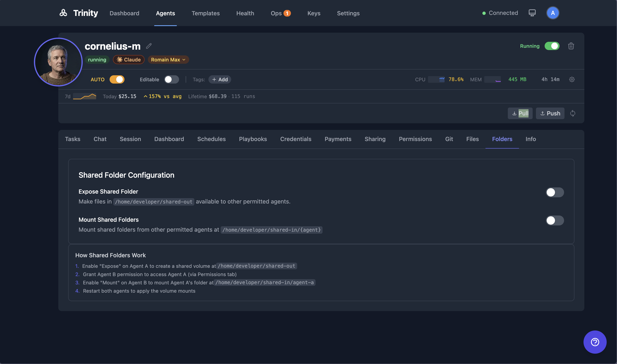Enable Mount Shared Folders toggle
Viewport: 617px width, 364px height.
coord(555,220)
